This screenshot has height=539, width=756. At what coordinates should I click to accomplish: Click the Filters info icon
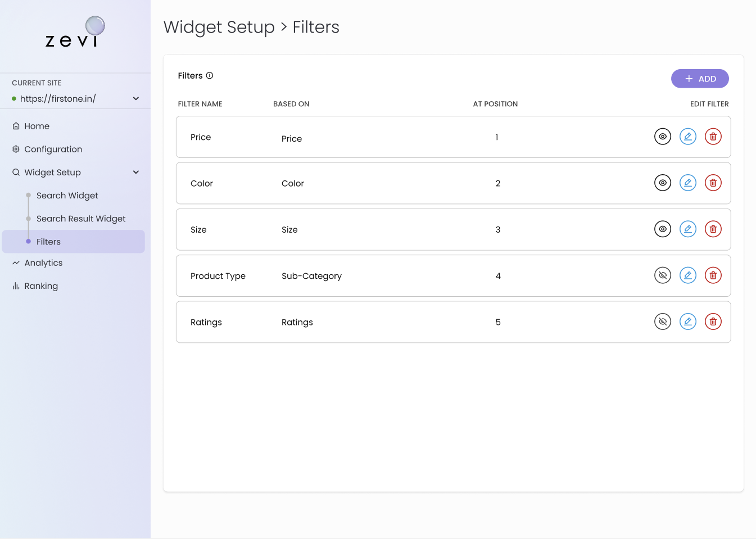210,76
